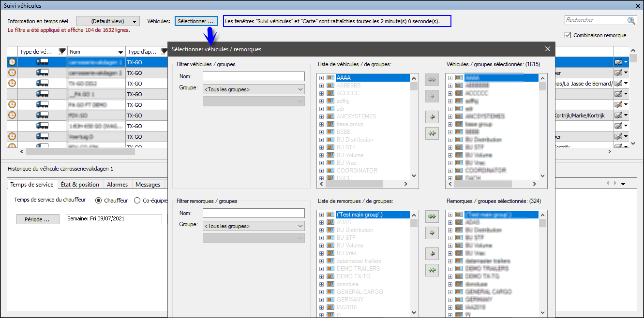Image resolution: width=644 pixels, height=318 pixels.
Task: Open the Default view dropdown
Action: [x=108, y=21]
